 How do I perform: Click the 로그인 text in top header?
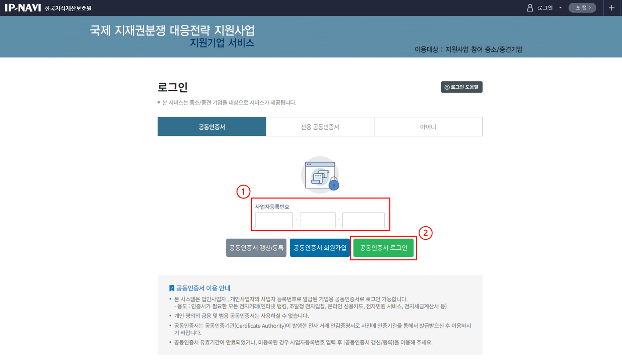(545, 8)
